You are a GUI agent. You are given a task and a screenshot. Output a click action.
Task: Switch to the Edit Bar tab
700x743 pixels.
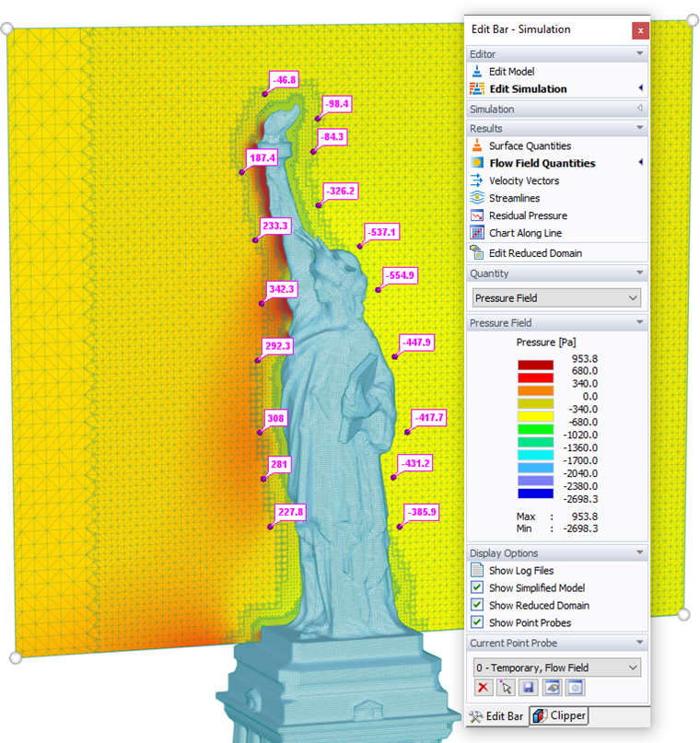coord(496,716)
